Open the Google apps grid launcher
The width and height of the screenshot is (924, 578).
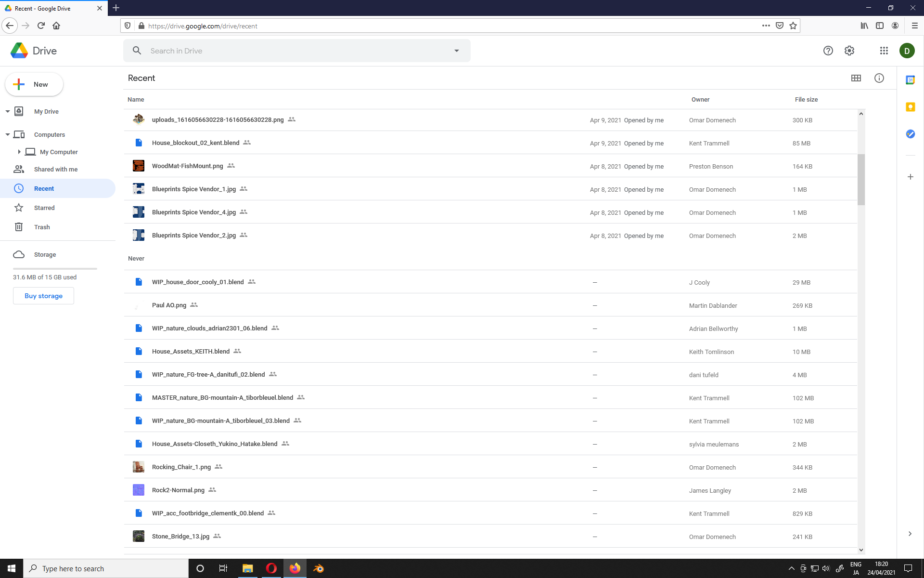pyautogui.click(x=884, y=51)
